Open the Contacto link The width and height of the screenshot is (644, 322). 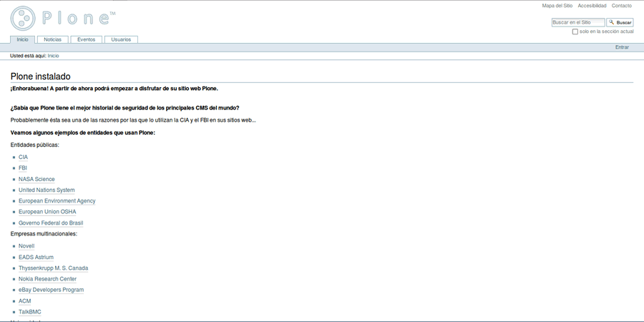coord(622,6)
